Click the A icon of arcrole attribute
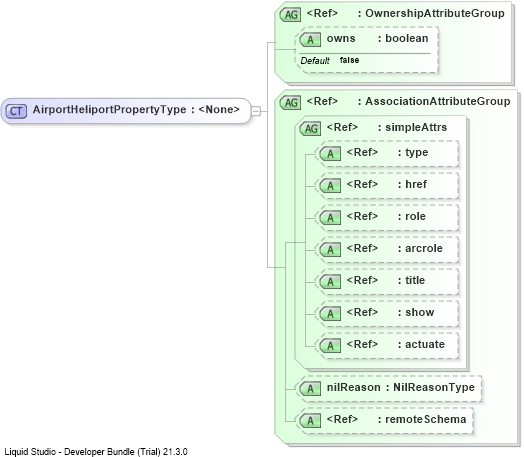524x457 pixels. pyautogui.click(x=330, y=250)
